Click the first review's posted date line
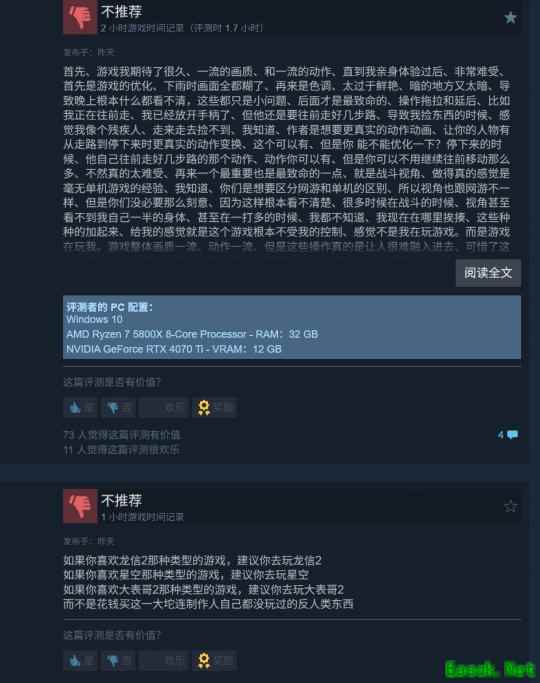540x683 pixels. tap(89, 52)
